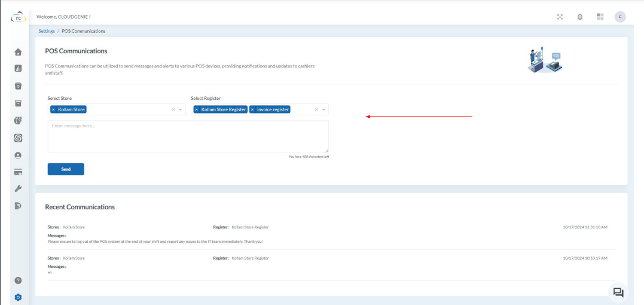
Task: Open the wrench tools icon
Action: point(18,189)
